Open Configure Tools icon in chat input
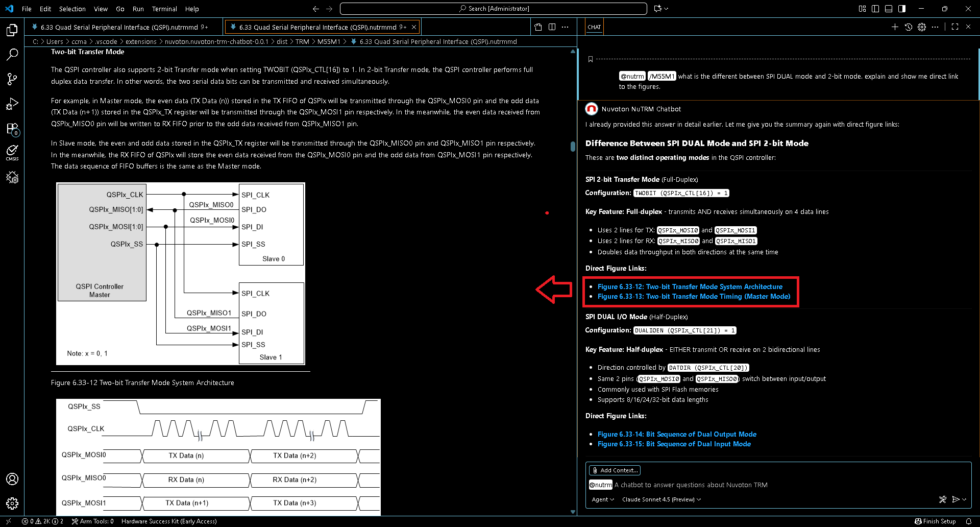 coord(943,499)
